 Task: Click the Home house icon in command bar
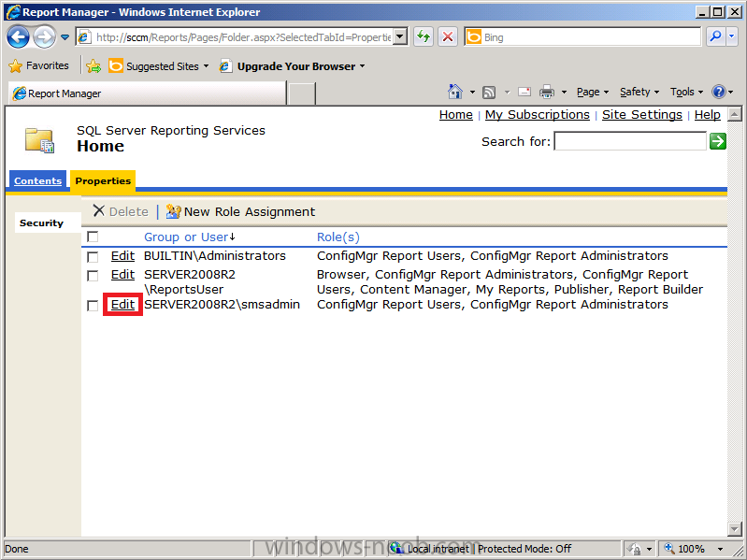click(x=455, y=92)
